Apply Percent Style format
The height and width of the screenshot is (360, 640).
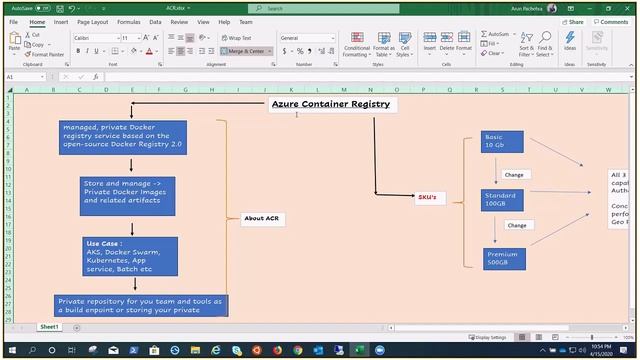click(x=300, y=51)
